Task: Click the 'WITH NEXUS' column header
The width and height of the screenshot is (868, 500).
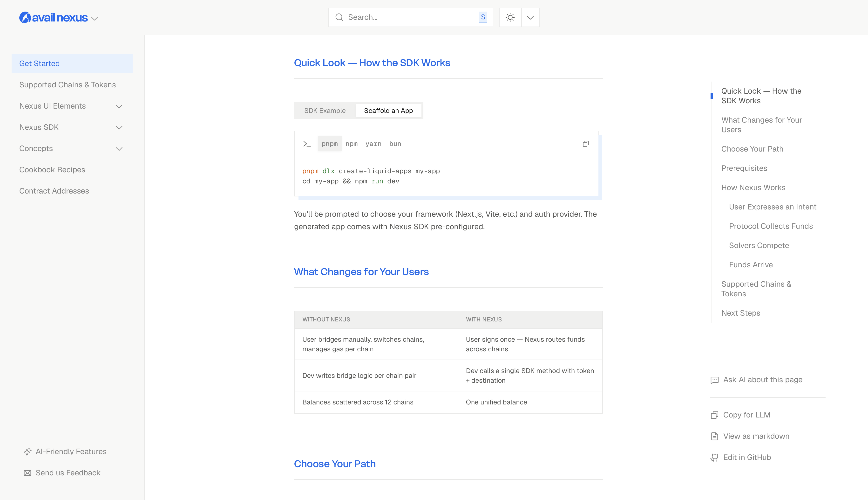Action: [483, 319]
